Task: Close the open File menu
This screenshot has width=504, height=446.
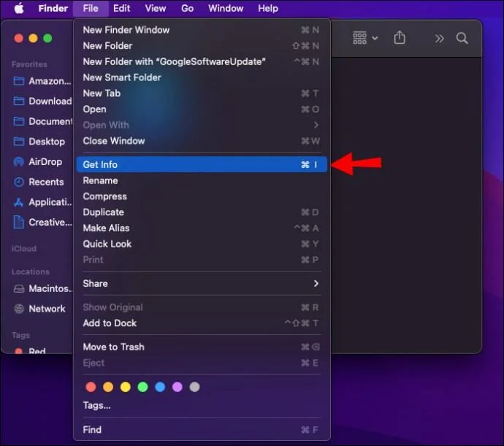Action: coord(91,8)
